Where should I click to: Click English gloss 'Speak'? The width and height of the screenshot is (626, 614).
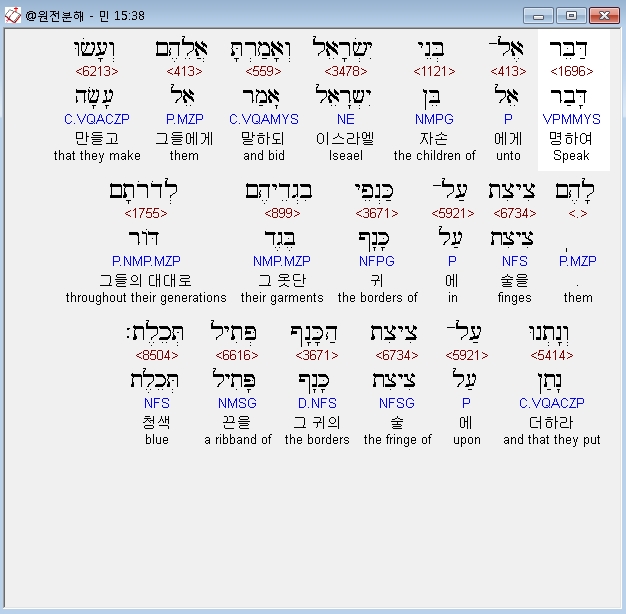(571, 155)
